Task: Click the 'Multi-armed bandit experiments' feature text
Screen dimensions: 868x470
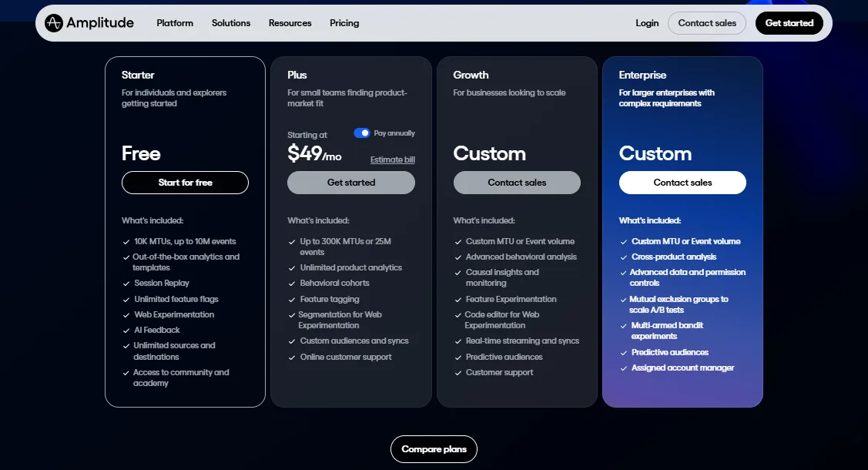Action: point(667,331)
